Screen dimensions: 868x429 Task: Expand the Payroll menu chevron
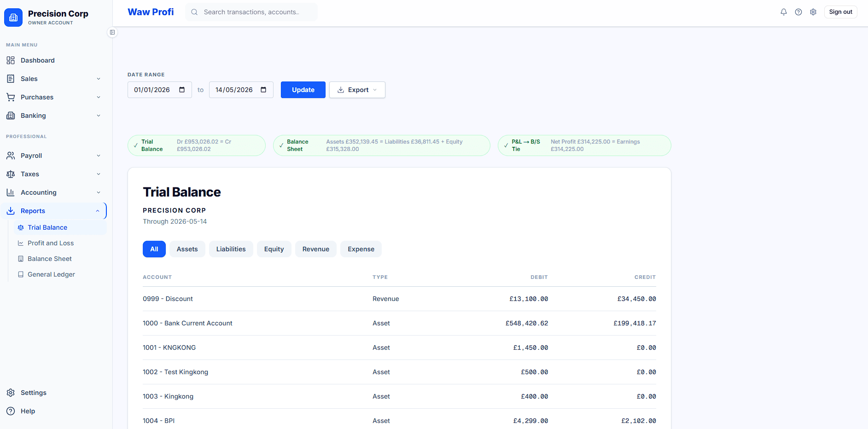pyautogui.click(x=99, y=156)
